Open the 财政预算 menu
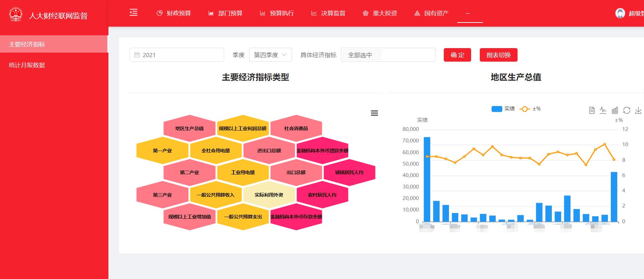 tap(174, 13)
